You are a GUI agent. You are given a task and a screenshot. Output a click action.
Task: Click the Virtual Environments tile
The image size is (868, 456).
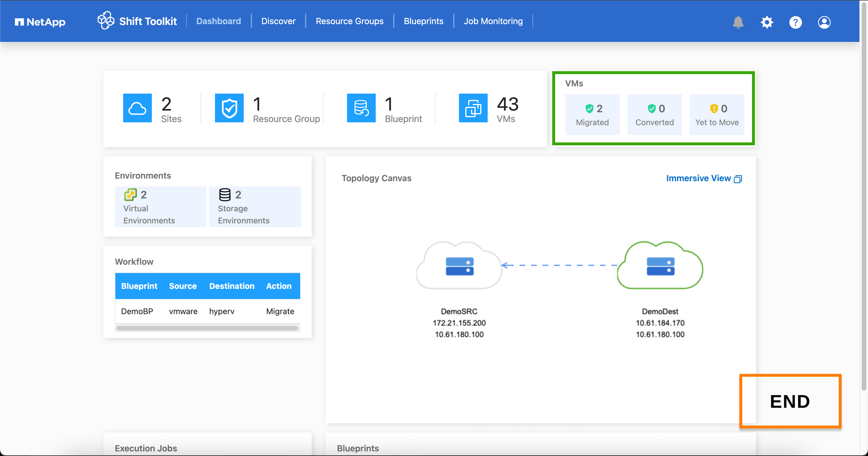(160, 206)
